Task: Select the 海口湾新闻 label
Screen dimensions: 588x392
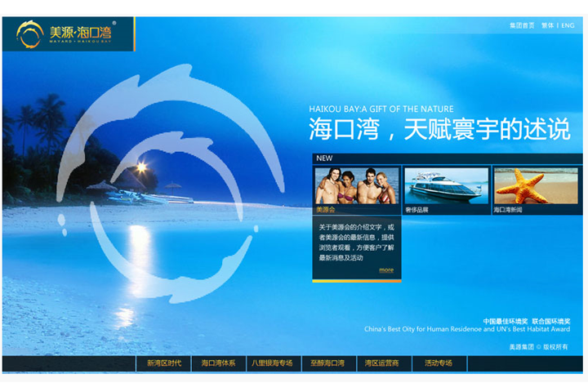Action: coord(509,210)
